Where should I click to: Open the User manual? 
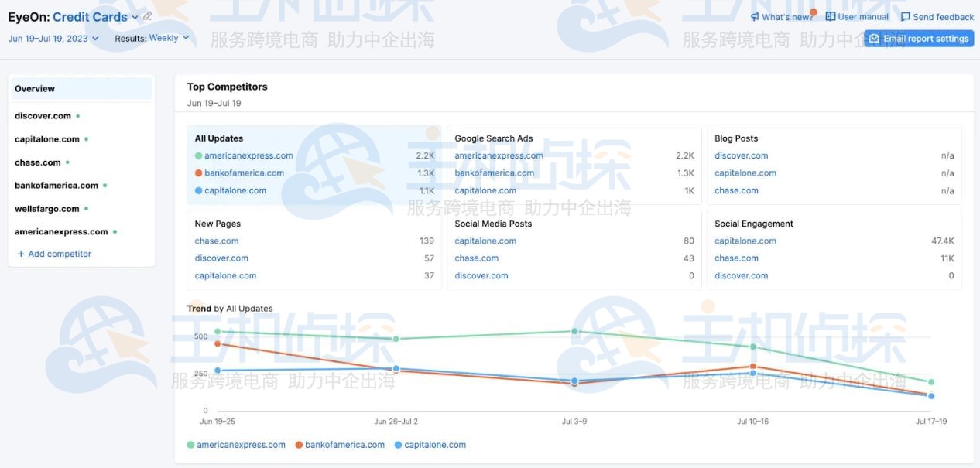click(x=856, y=16)
